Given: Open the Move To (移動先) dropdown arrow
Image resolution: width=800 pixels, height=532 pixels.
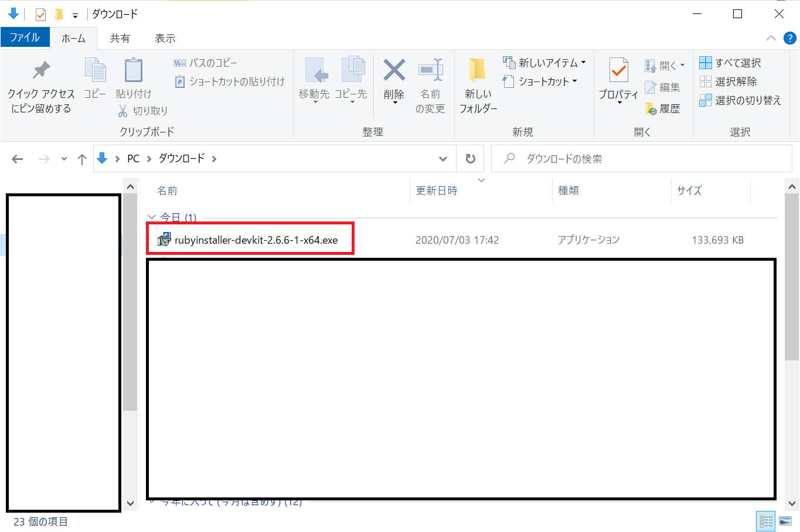Looking at the screenshot, I should point(315,103).
